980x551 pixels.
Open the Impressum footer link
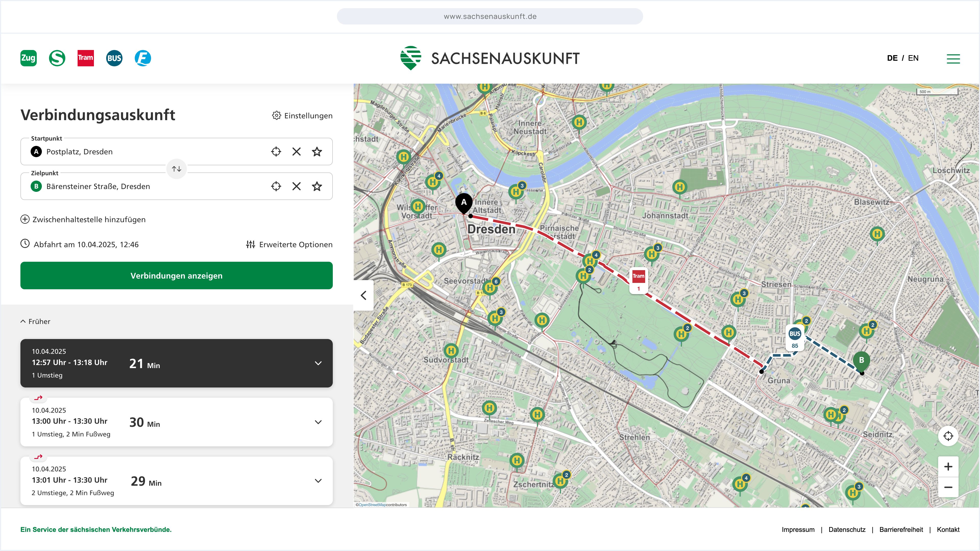pyautogui.click(x=798, y=530)
